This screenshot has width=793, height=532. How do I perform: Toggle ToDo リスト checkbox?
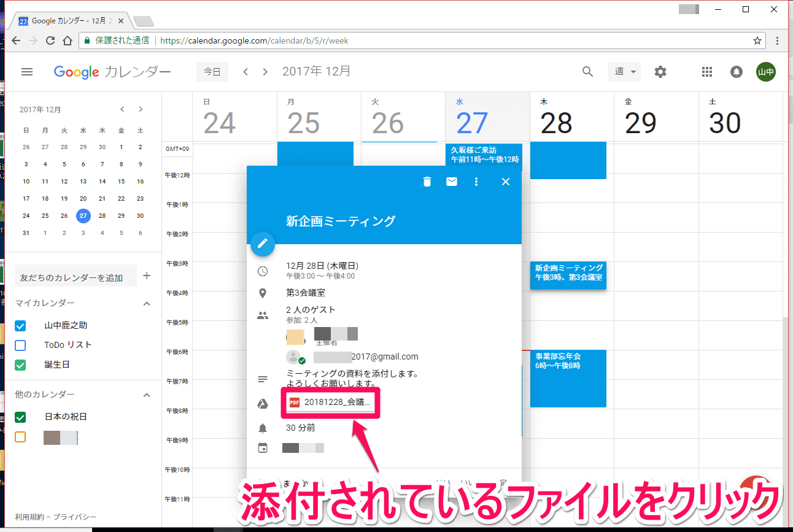click(x=20, y=345)
